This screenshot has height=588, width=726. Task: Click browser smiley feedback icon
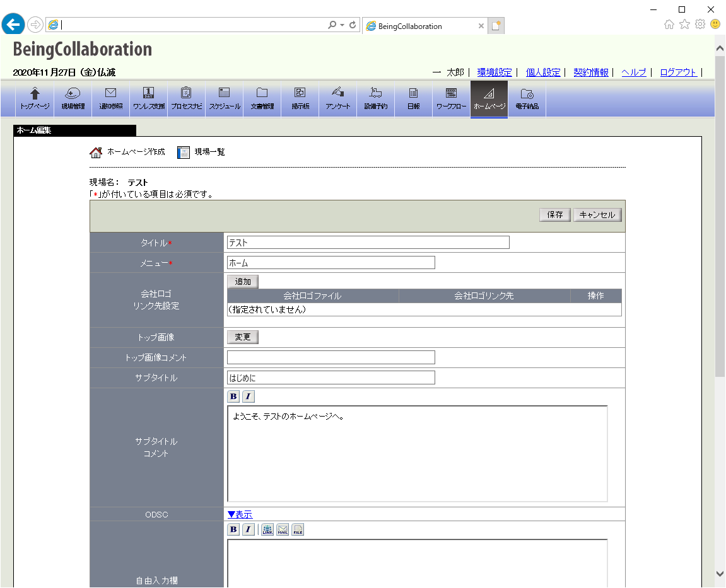coord(715,24)
